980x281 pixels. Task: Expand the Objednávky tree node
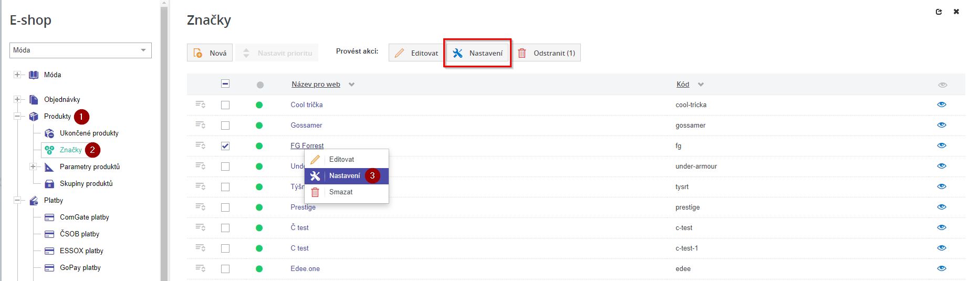(17, 100)
